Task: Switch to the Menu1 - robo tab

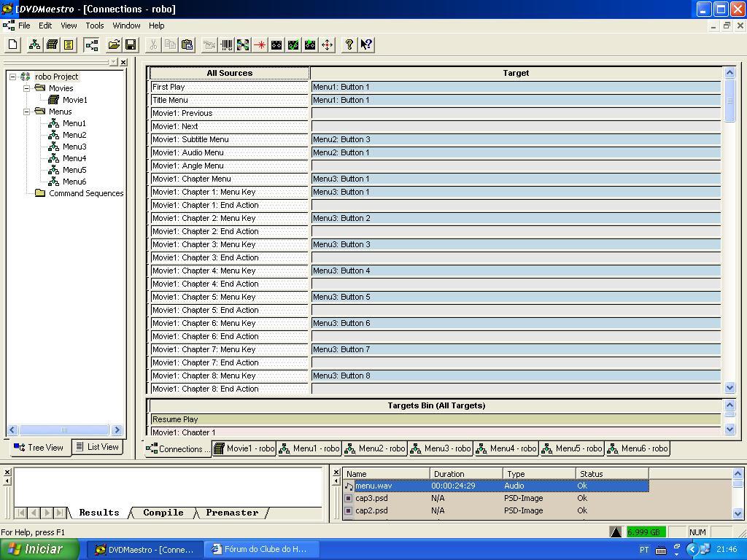Action: point(309,448)
